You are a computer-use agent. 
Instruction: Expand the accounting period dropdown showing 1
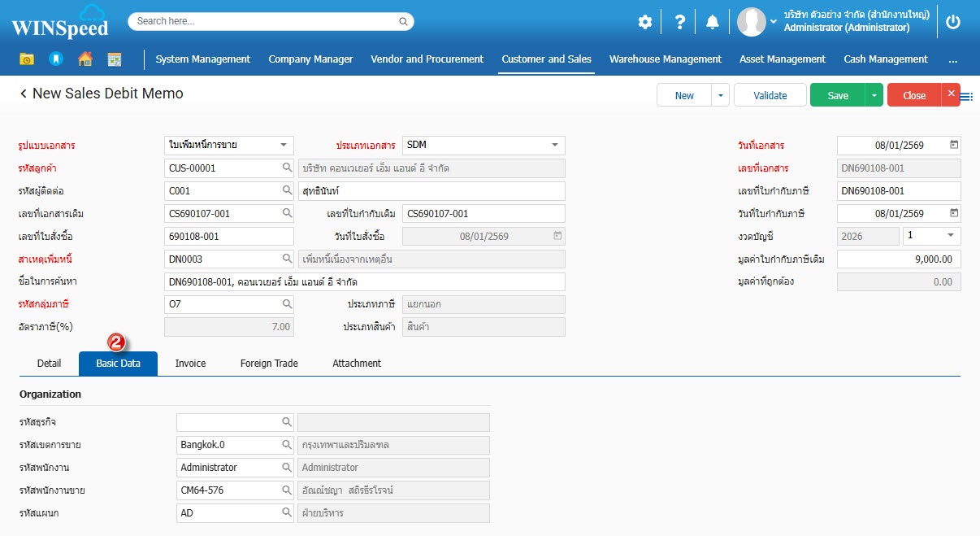[951, 236]
